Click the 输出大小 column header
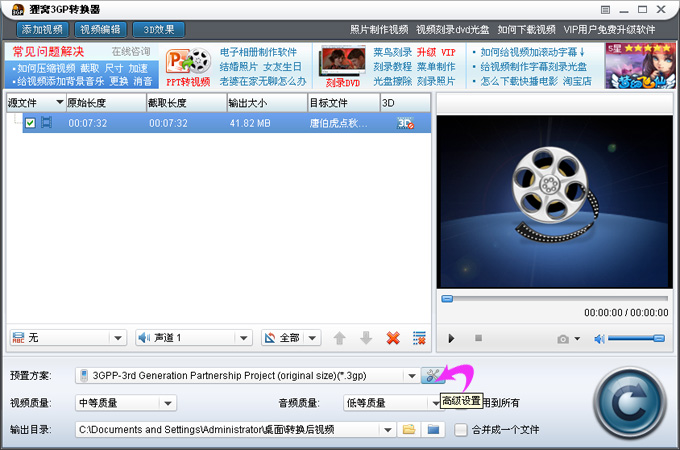This screenshot has height=450, width=680. (x=267, y=103)
